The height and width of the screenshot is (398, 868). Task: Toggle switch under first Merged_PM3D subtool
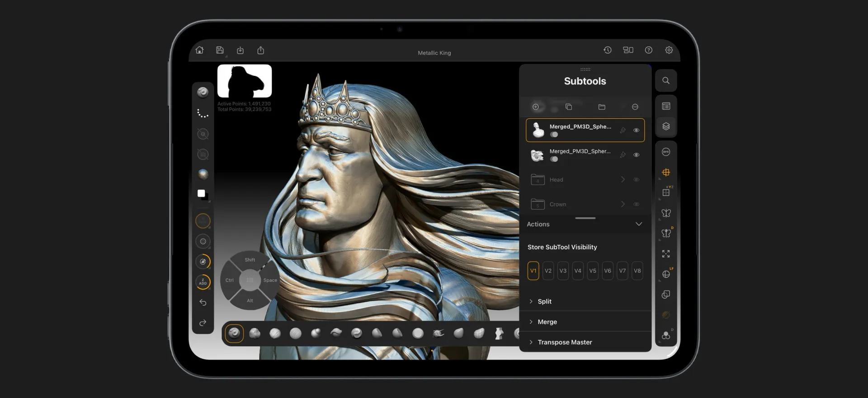(554, 135)
